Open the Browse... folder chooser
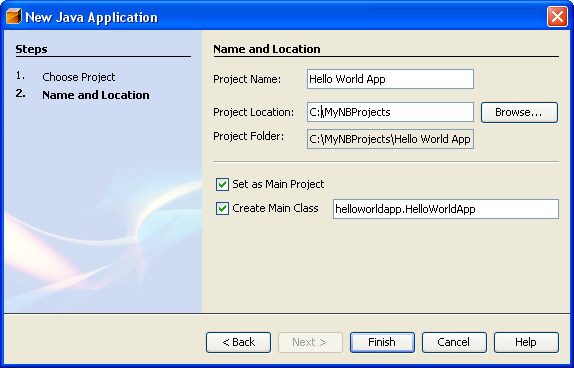The image size is (574, 368). 519,112
